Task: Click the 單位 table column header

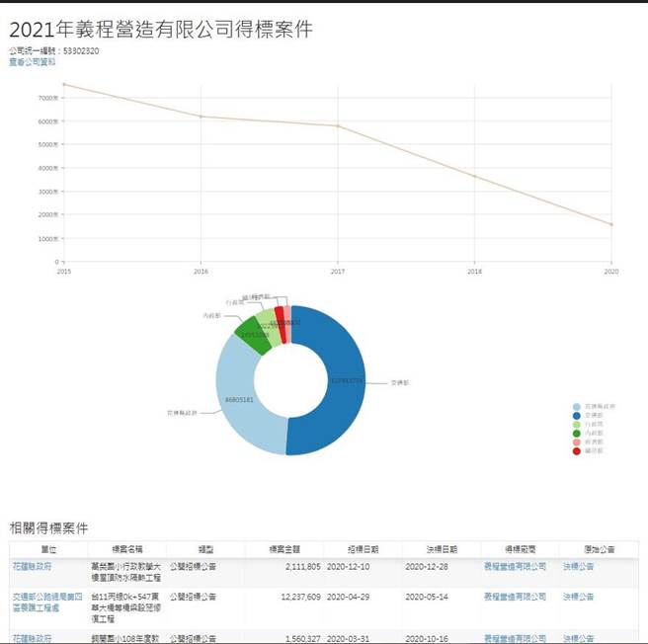Action: pyautogui.click(x=48, y=549)
